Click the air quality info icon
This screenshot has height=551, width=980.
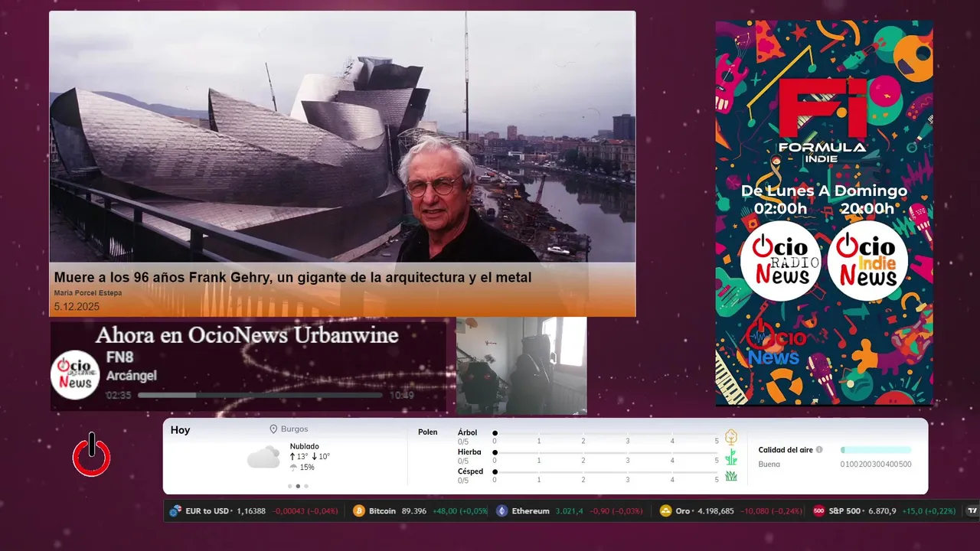(x=819, y=450)
